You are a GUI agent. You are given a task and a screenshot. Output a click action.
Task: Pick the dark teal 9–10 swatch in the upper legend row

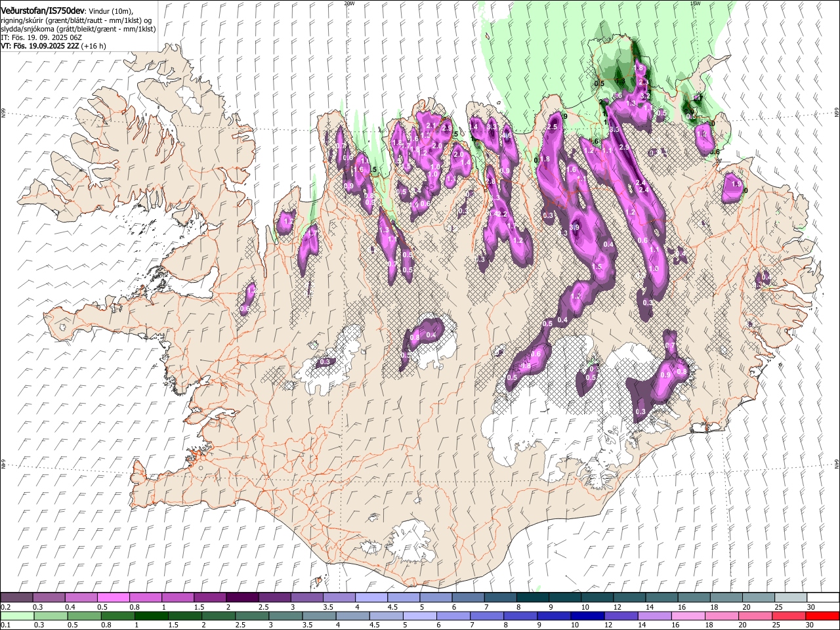(564, 598)
